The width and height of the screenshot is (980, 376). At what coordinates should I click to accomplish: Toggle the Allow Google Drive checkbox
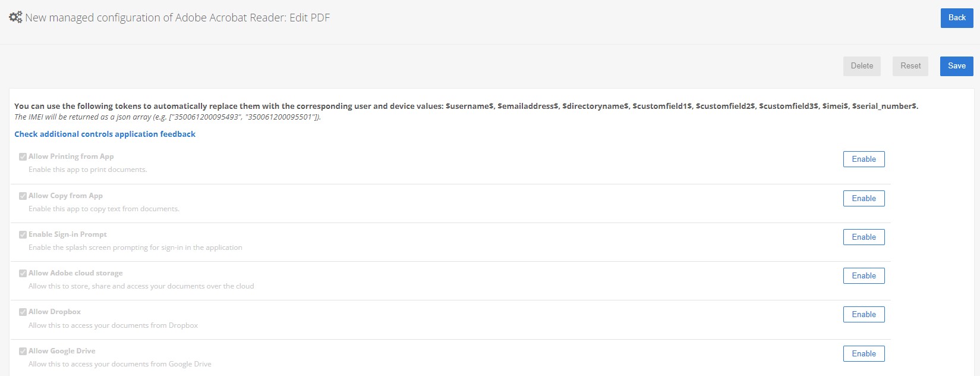tap(23, 351)
